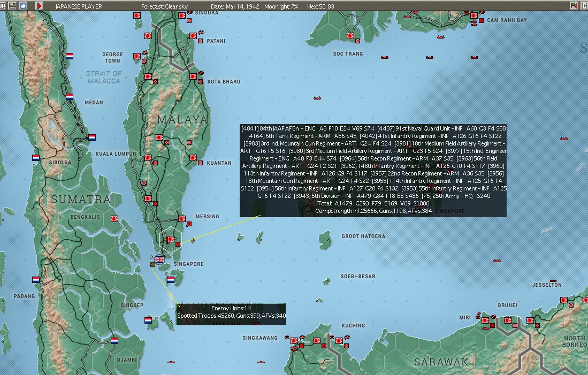Select the Dutch flag base at Padang
This screenshot has width=588, height=375.
(36, 279)
